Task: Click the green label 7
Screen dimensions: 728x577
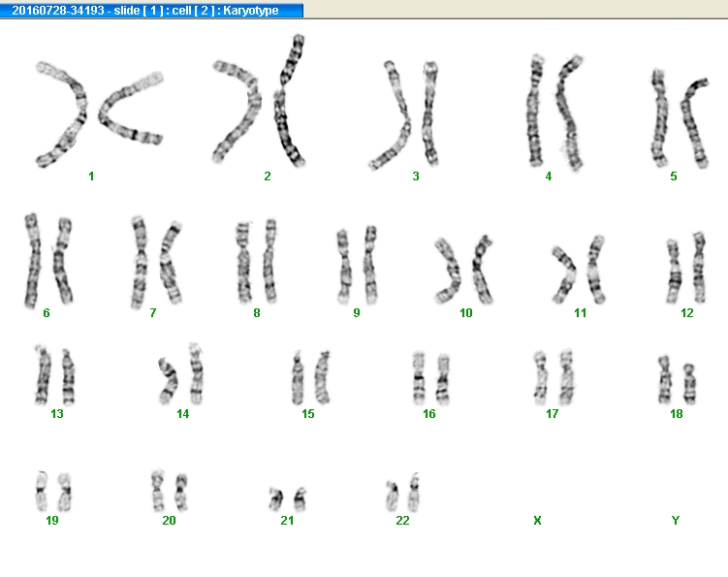Action: pos(153,313)
